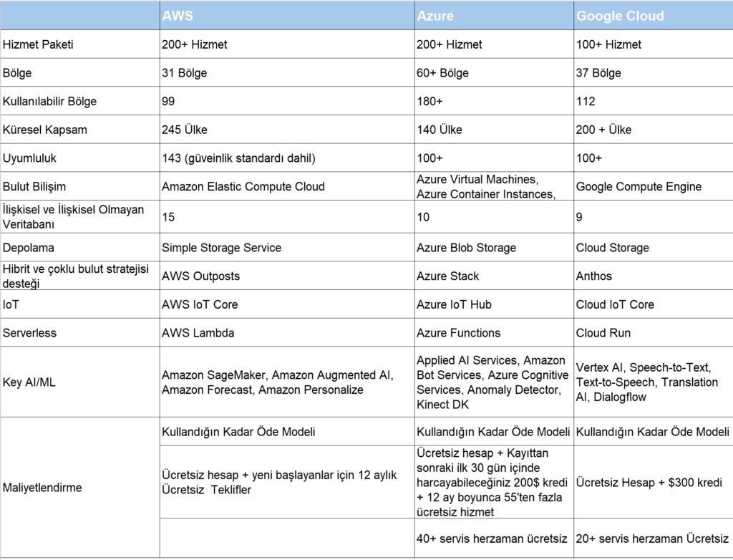
Task: Select the 245 Ülke cell
Action: click(286, 130)
